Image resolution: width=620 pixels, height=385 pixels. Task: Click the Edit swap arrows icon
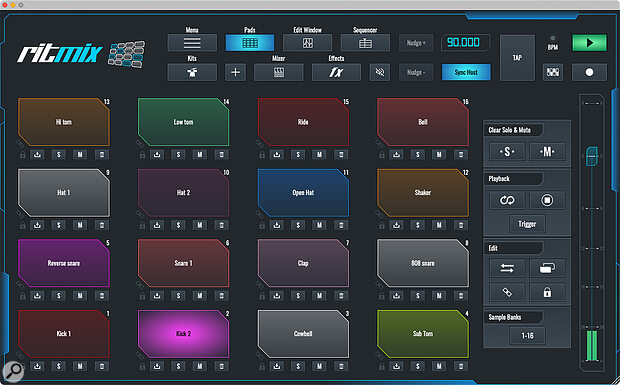tap(507, 268)
